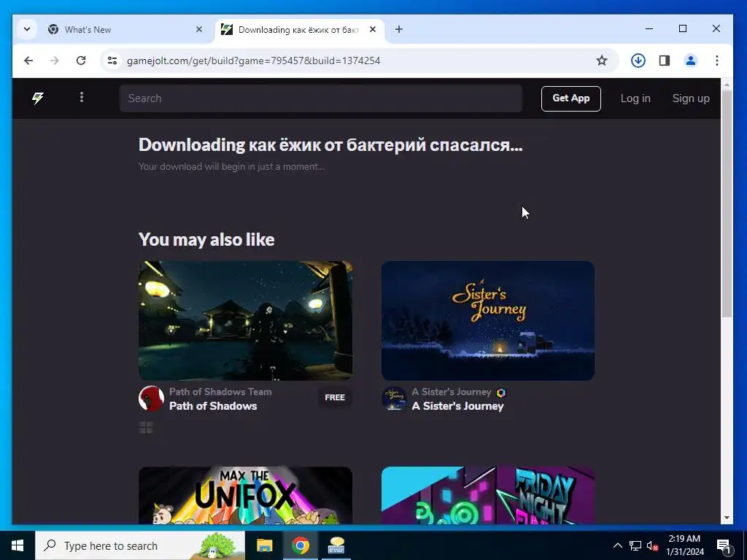Viewport: 747px width, 560px height.
Task: View site information icon in address bar
Action: click(x=112, y=61)
